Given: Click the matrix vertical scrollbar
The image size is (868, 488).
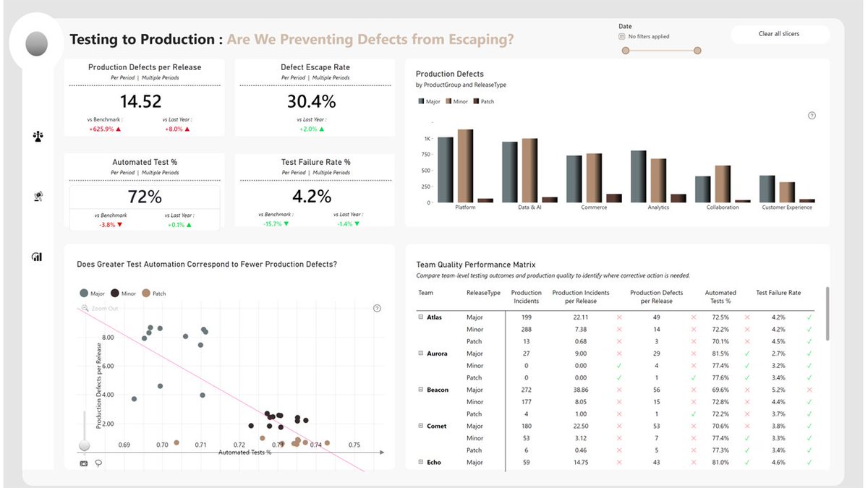Looking at the screenshot, I should pyautogui.click(x=827, y=313).
